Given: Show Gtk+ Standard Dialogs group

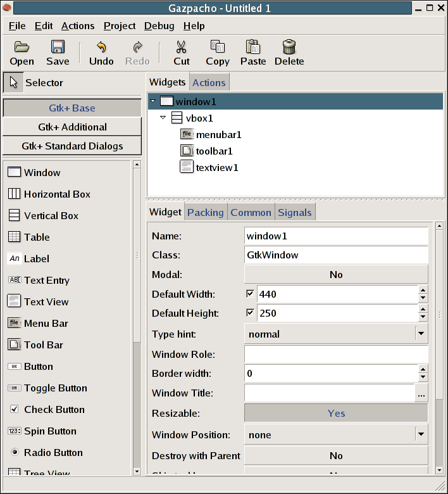Looking at the screenshot, I should click(x=72, y=146).
